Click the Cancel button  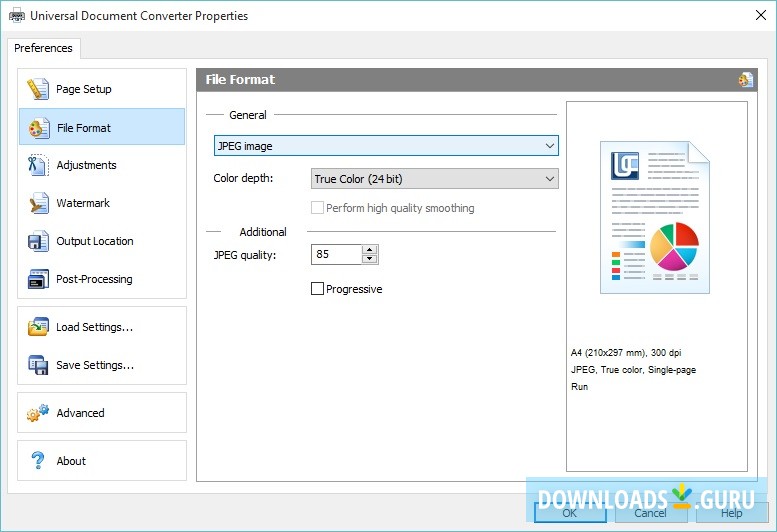(x=651, y=513)
